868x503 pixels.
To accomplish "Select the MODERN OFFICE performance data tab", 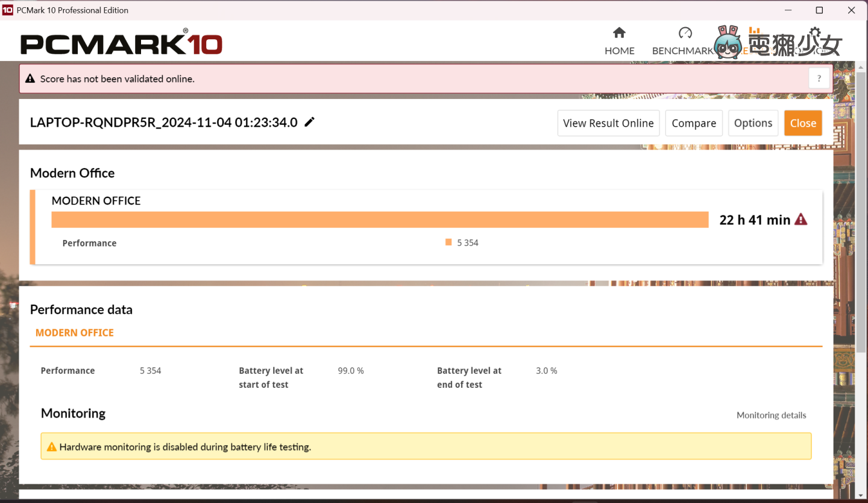I will [x=75, y=333].
